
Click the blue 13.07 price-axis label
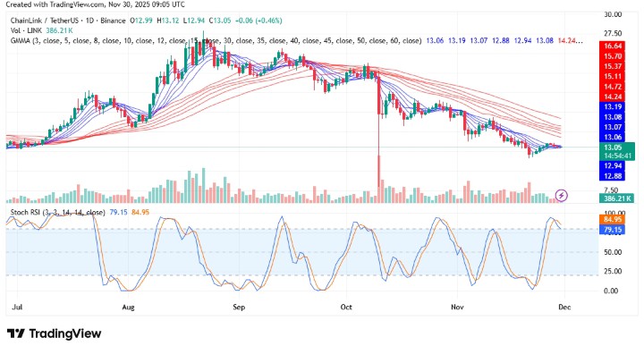pos(612,127)
